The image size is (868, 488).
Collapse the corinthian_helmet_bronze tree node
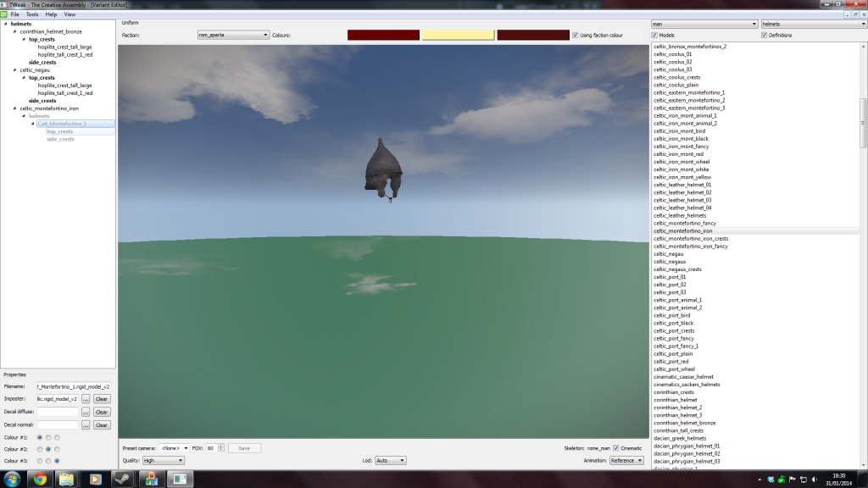coord(14,31)
